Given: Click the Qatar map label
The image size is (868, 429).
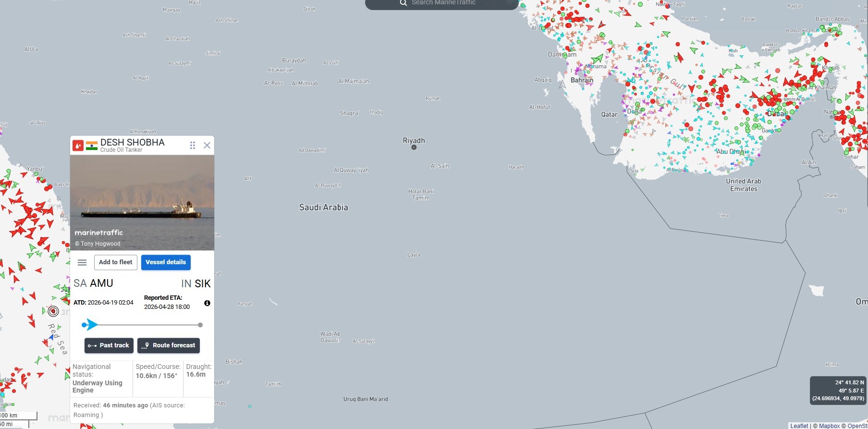Looking at the screenshot, I should (609, 114).
